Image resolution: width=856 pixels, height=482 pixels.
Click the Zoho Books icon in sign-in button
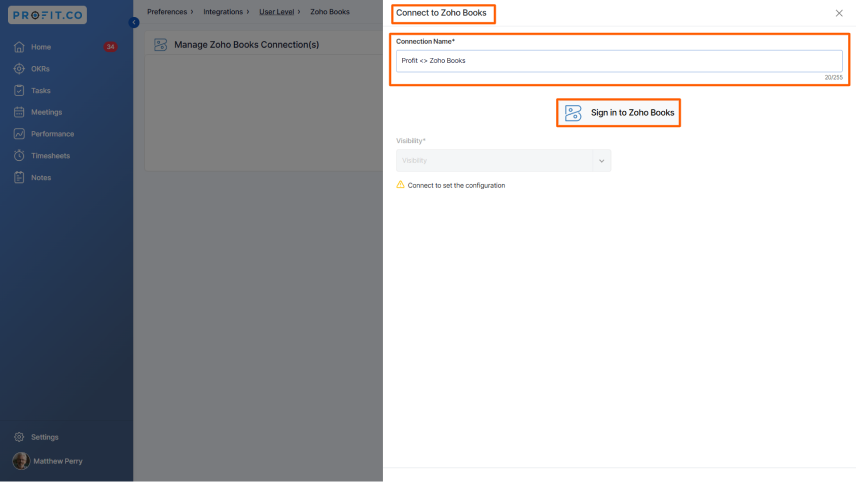(x=573, y=113)
